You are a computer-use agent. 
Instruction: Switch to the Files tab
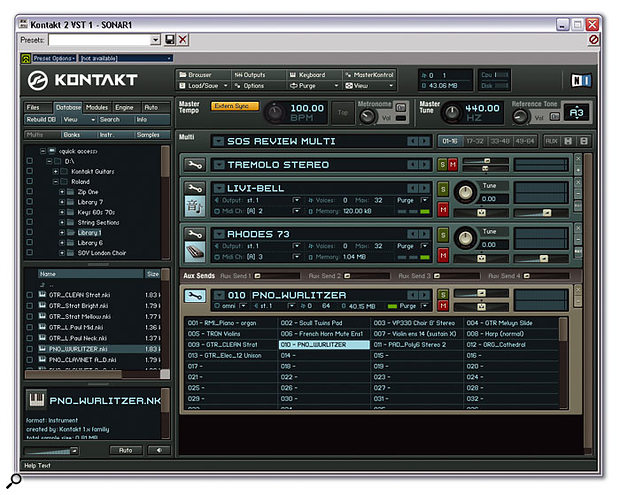tap(38, 108)
